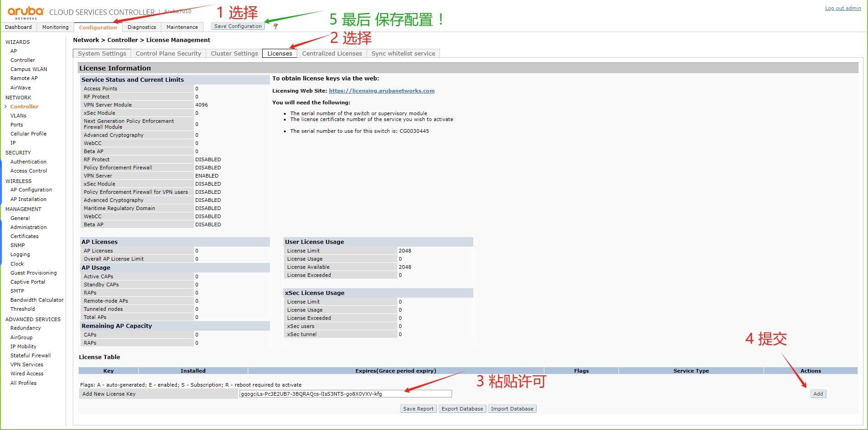
Task: Click the serial number CG0030445 text
Action: click(414, 131)
